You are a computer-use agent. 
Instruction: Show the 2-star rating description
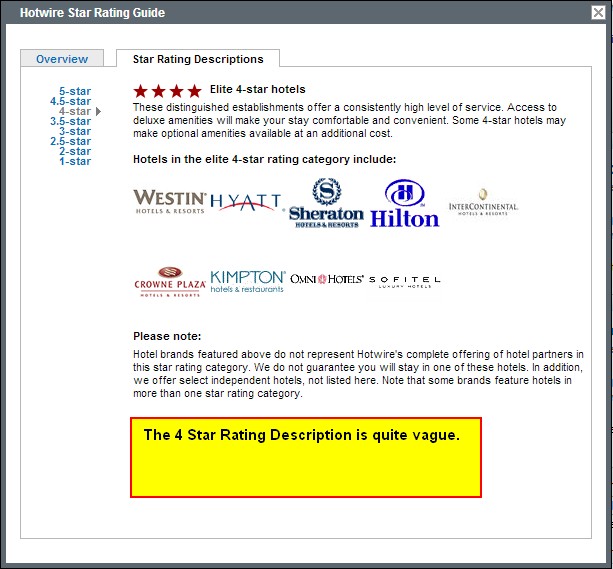(75, 151)
